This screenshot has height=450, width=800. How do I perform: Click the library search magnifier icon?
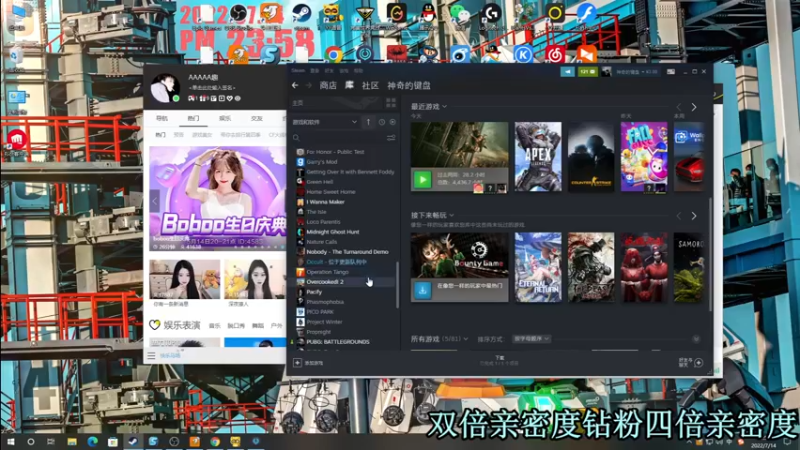296,138
